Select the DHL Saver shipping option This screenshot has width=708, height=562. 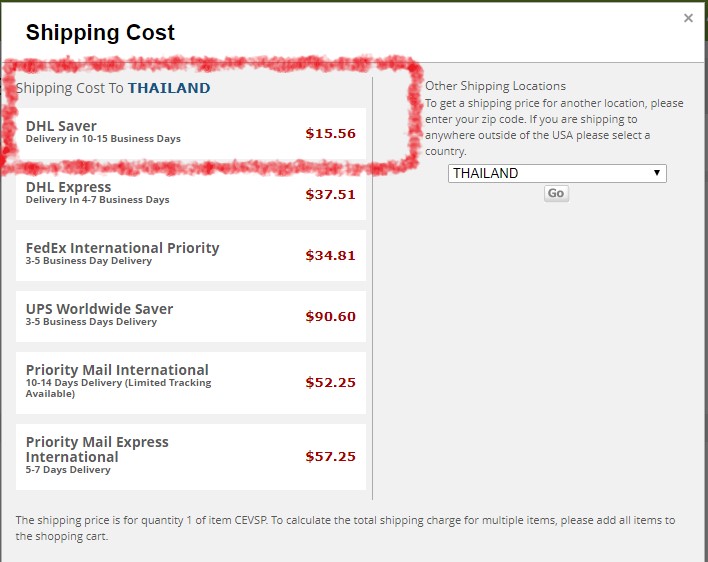(x=191, y=133)
